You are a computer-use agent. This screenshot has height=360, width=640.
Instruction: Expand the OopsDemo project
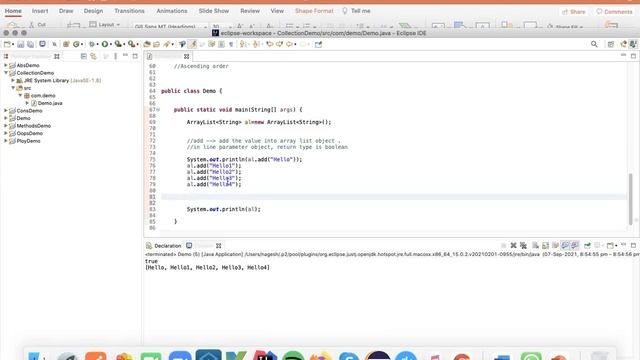pyautogui.click(x=6, y=133)
